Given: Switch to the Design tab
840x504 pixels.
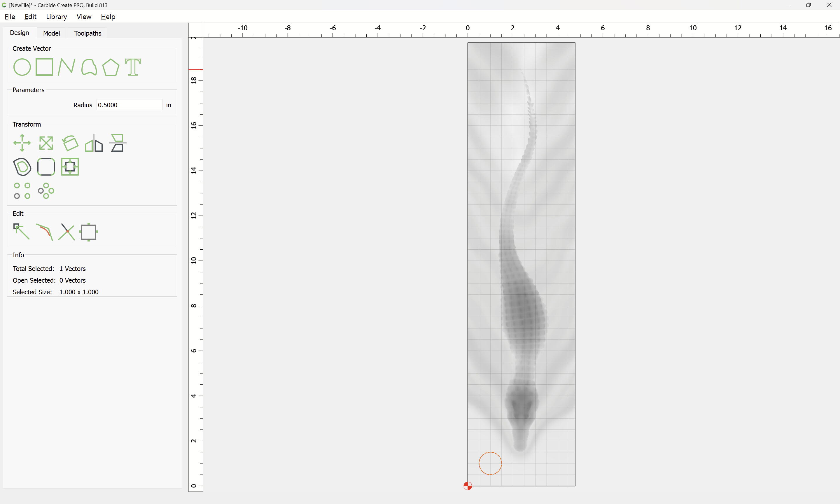Looking at the screenshot, I should (x=19, y=33).
